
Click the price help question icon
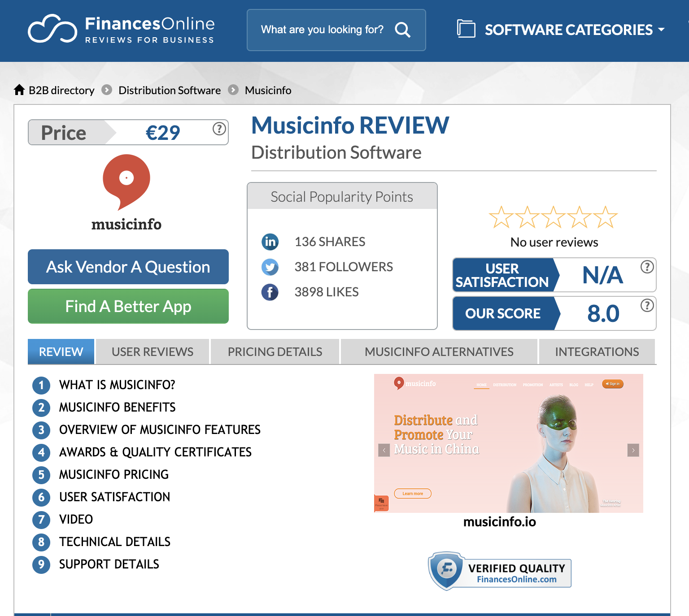click(219, 129)
